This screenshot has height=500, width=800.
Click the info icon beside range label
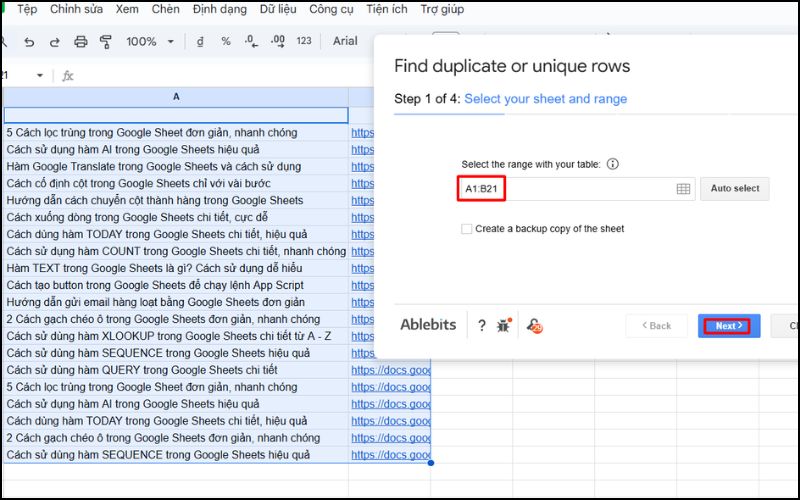(613, 164)
